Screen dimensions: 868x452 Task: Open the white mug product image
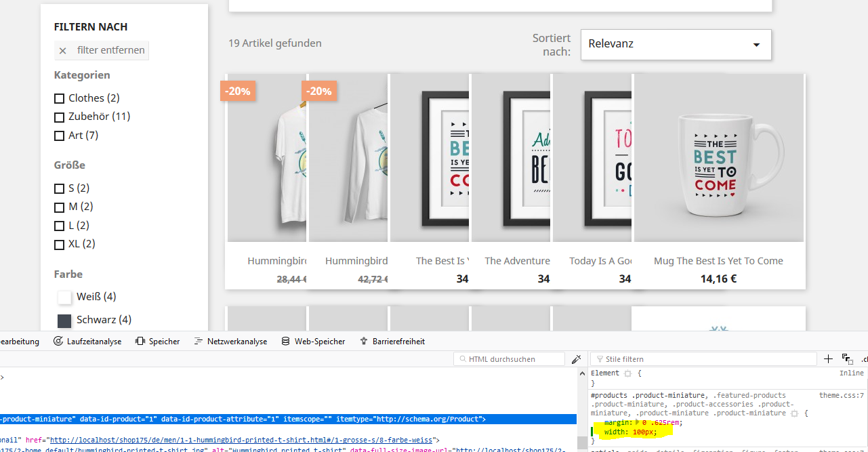[719, 158]
